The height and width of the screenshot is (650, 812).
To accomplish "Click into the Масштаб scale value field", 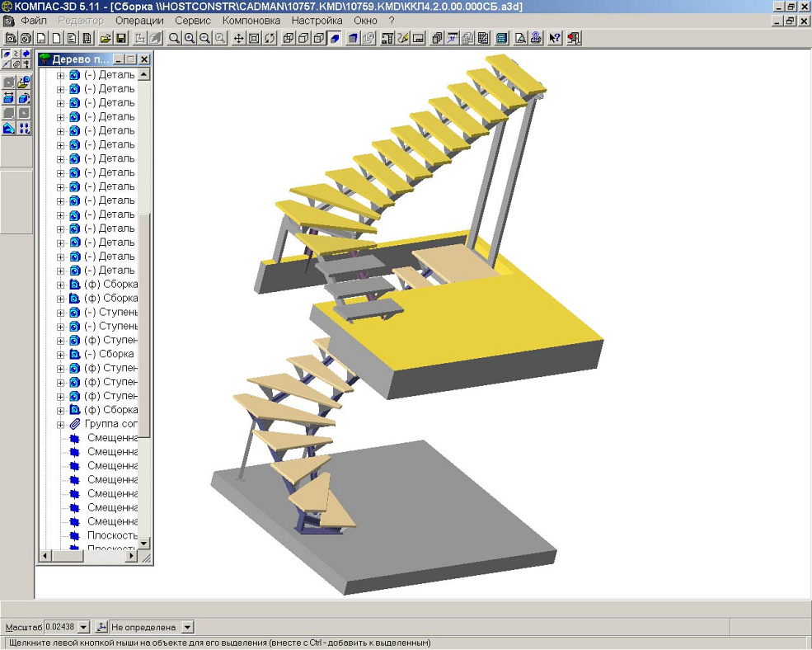I will click(63, 628).
